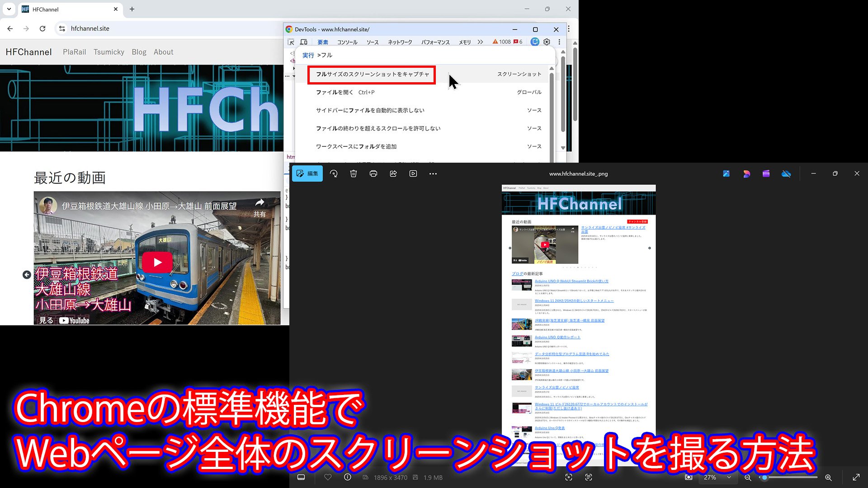Open the PlaRail link on HFChannel
The width and height of the screenshot is (868, 488).
click(74, 52)
